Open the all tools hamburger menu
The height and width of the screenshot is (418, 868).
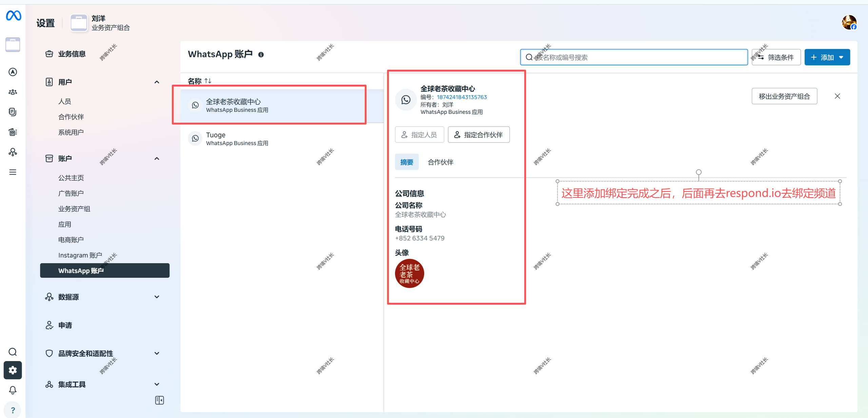13,172
